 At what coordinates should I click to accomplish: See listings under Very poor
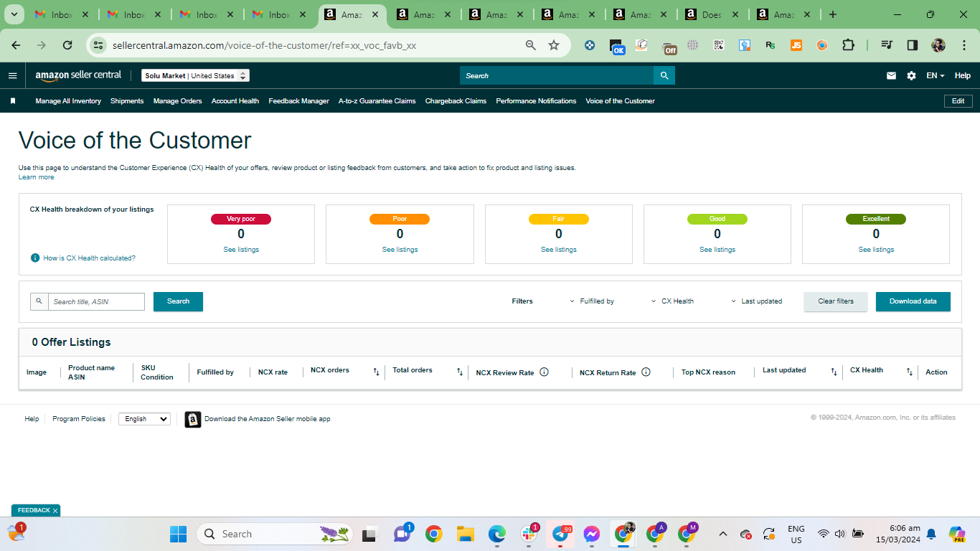point(241,250)
